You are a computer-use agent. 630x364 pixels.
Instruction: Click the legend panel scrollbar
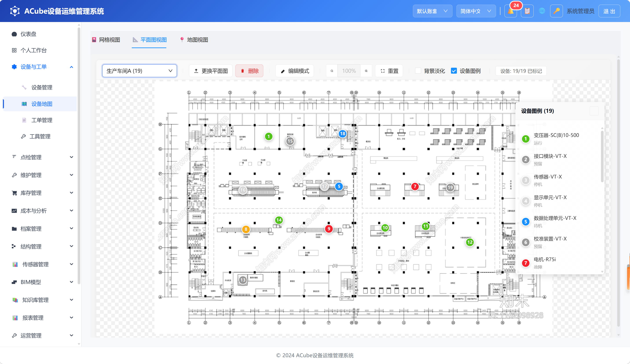602,157
